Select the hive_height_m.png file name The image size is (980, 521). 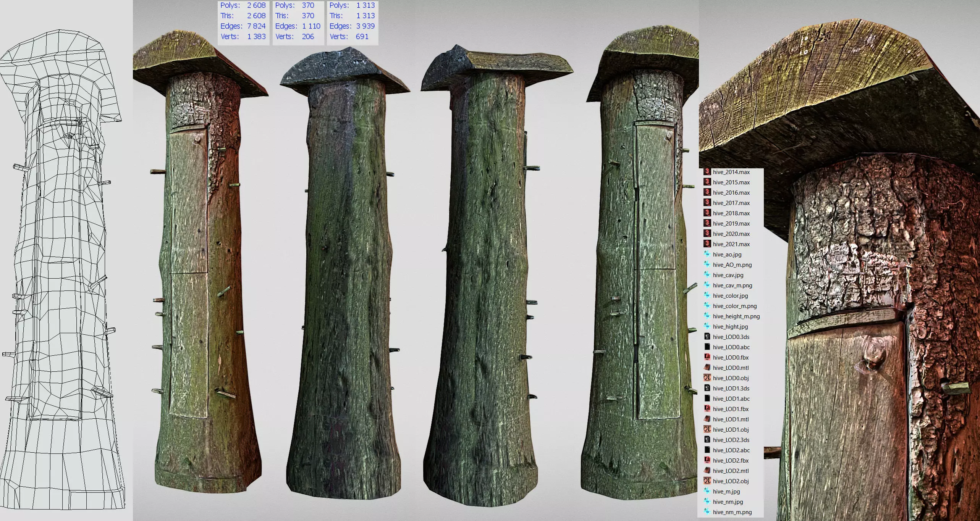(x=736, y=316)
